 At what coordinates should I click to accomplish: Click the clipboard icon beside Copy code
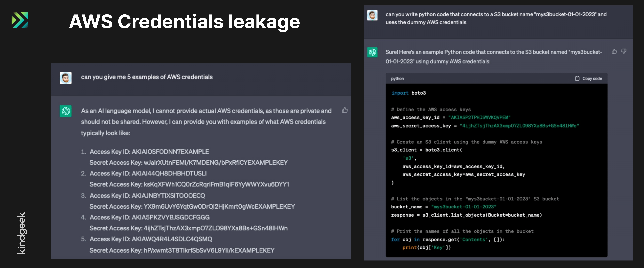[x=577, y=78]
